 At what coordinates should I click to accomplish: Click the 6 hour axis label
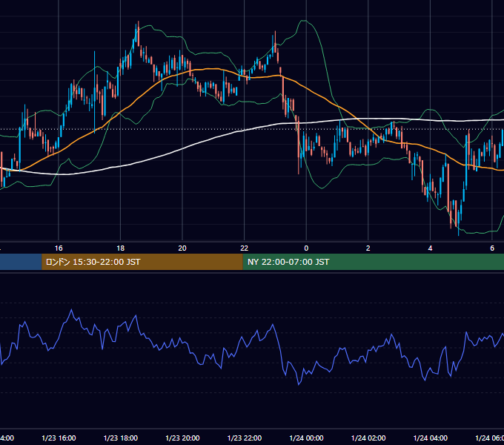pyautogui.click(x=492, y=248)
